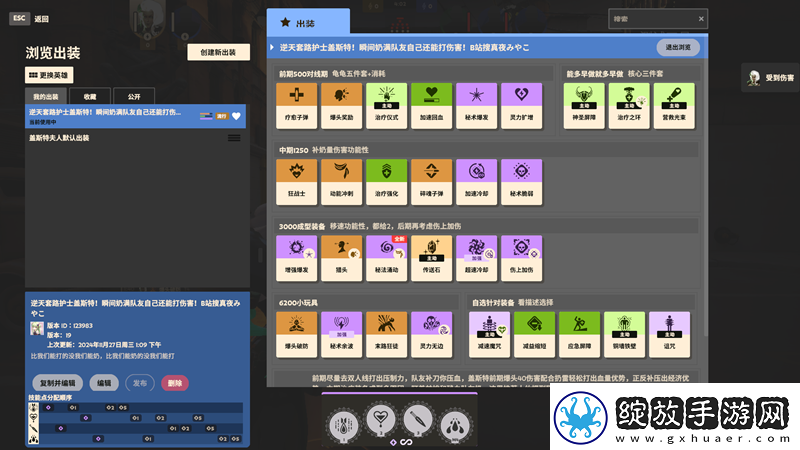Viewport: 800px width, 450px height.
Task: Click 3000成型装备 category header
Action: pos(487,226)
